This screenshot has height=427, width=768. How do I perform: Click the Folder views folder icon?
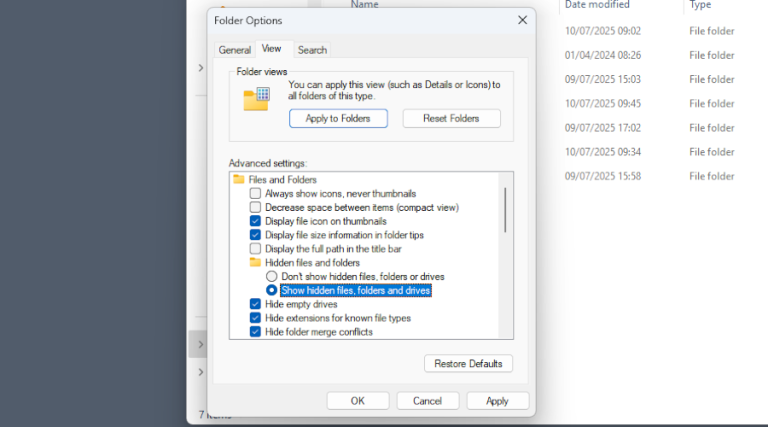tap(256, 98)
